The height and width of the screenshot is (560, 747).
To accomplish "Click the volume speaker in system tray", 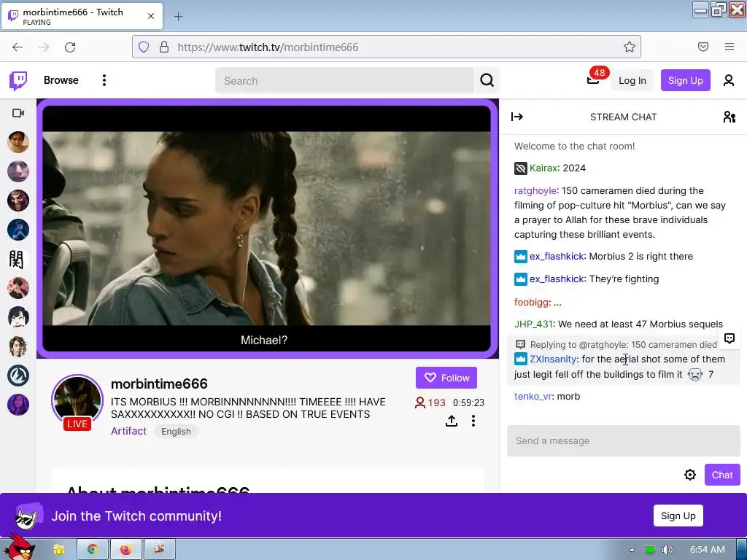I will tap(667, 550).
